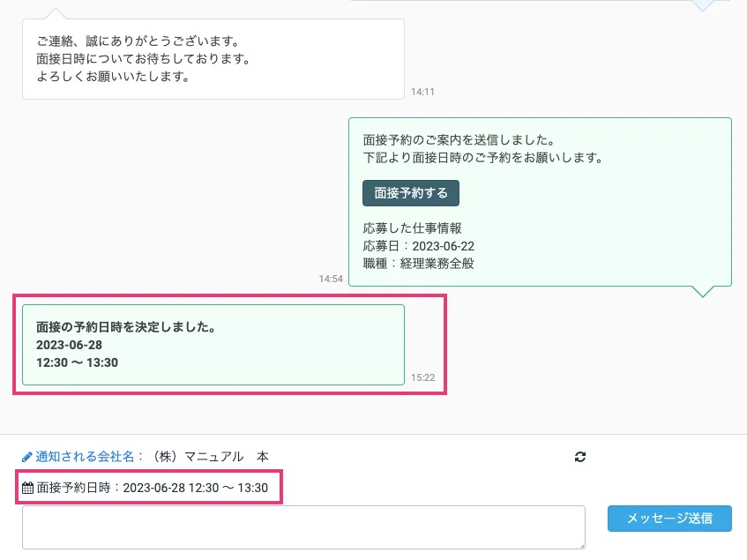
Task: Click the ご連絡、誠にありがとうございます message text
Action: point(138,41)
